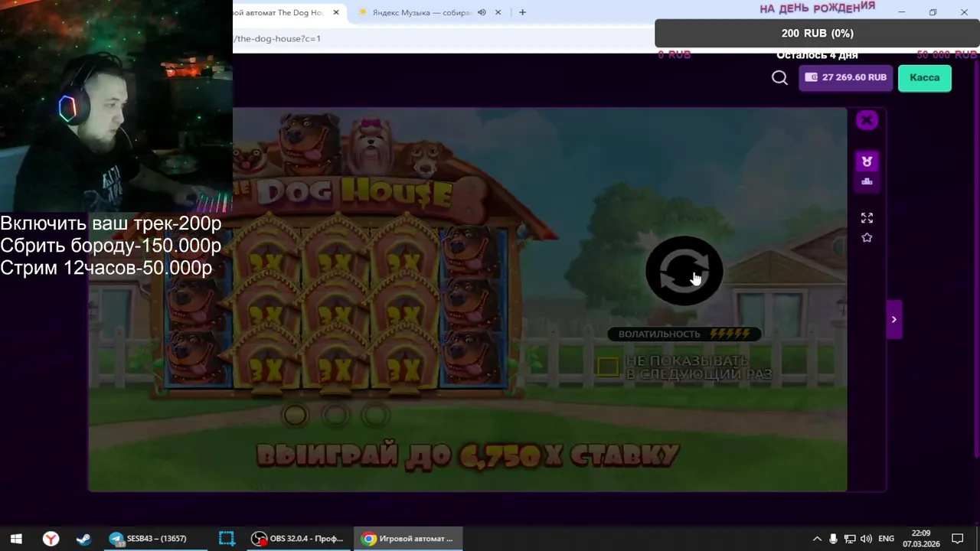
Task: Launch Yandex Browser from taskbar
Action: [51, 539]
